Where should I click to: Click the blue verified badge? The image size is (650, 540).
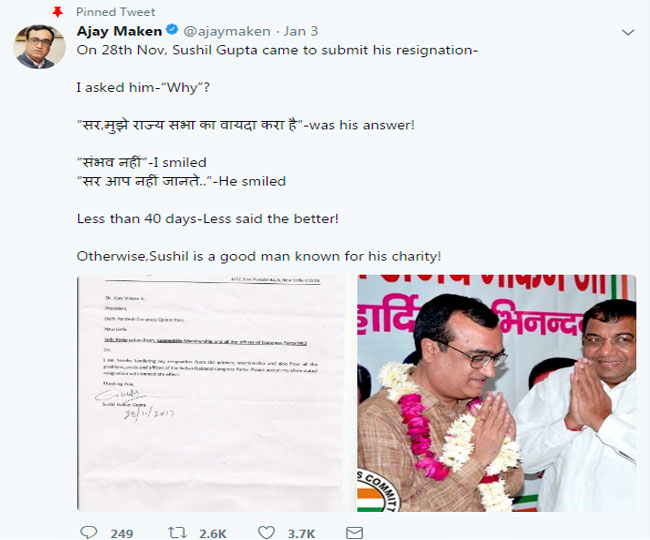coord(172,30)
